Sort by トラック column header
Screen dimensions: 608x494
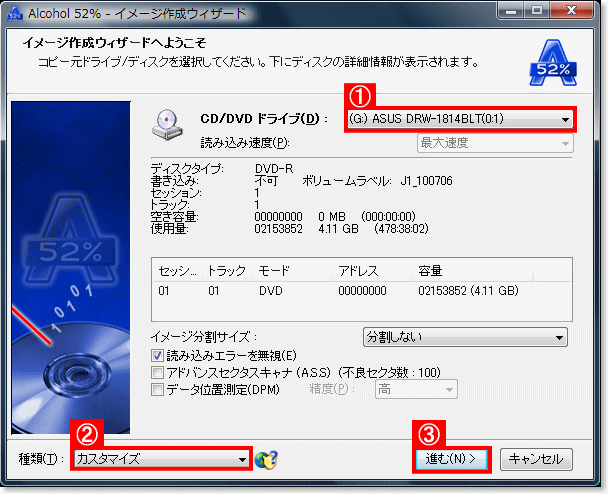click(227, 271)
